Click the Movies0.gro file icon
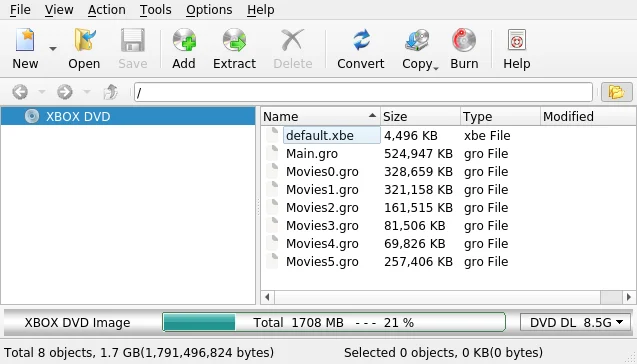Viewport: 637px width, 364px height. 272,171
